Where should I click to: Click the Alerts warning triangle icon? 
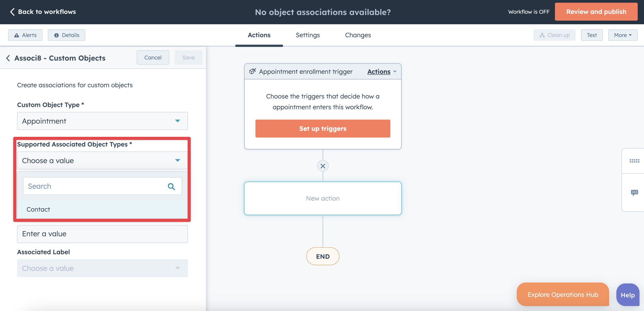pyautogui.click(x=16, y=35)
